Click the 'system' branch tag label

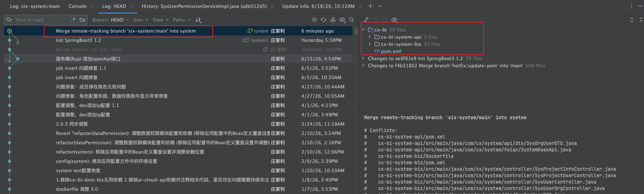tap(261, 31)
